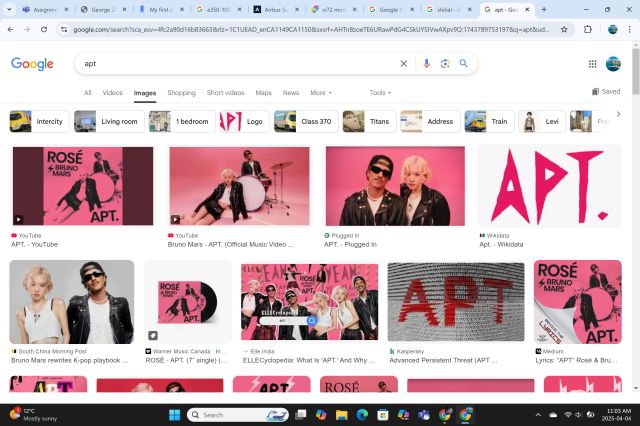Switch to the News results tab
Viewport: 640px width, 426px height.
(x=291, y=93)
